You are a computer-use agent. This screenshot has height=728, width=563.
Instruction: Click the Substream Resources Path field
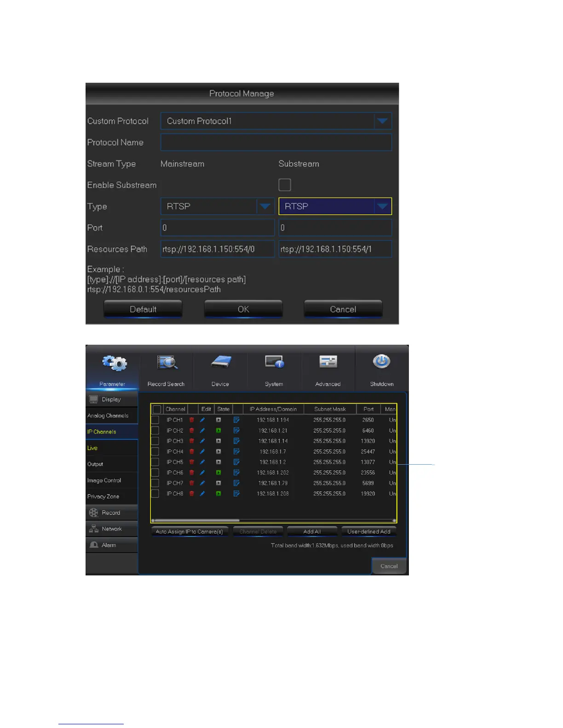[x=335, y=249]
